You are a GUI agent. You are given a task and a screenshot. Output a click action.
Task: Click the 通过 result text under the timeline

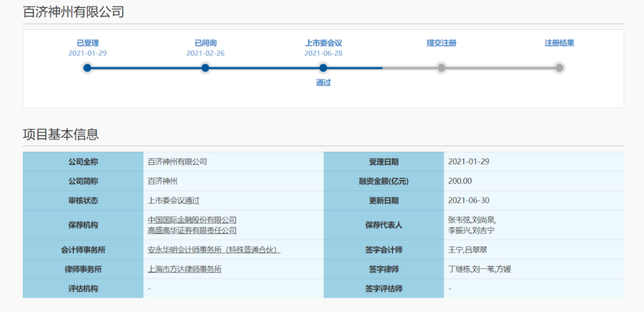coord(323,83)
